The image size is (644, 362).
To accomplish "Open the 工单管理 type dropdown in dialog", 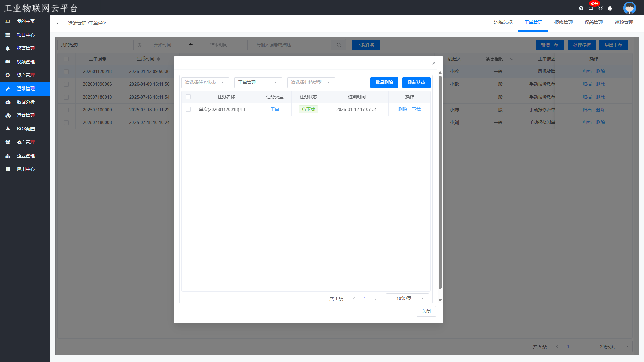I will [x=258, y=83].
